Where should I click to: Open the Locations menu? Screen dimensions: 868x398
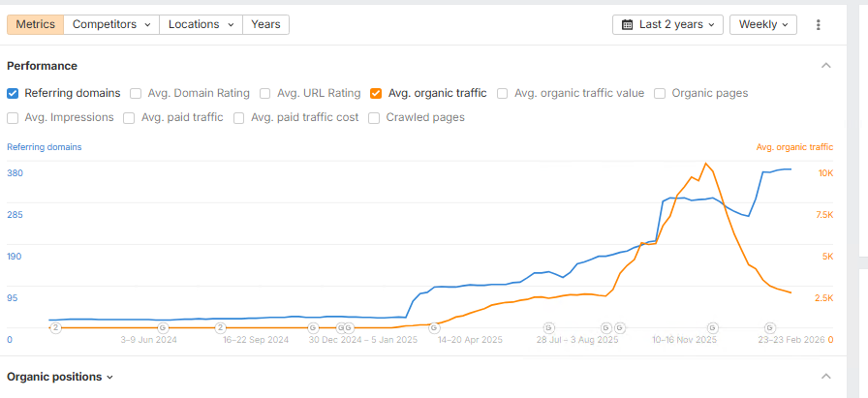[x=201, y=24]
